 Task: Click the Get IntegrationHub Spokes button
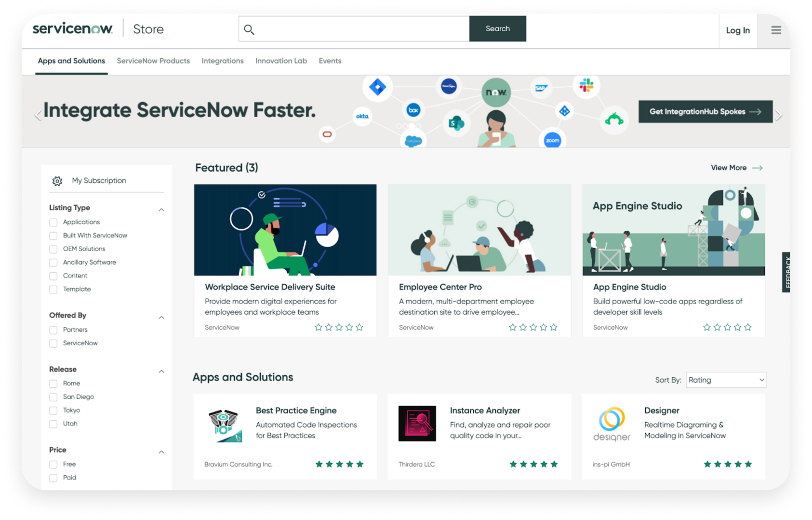[705, 111]
